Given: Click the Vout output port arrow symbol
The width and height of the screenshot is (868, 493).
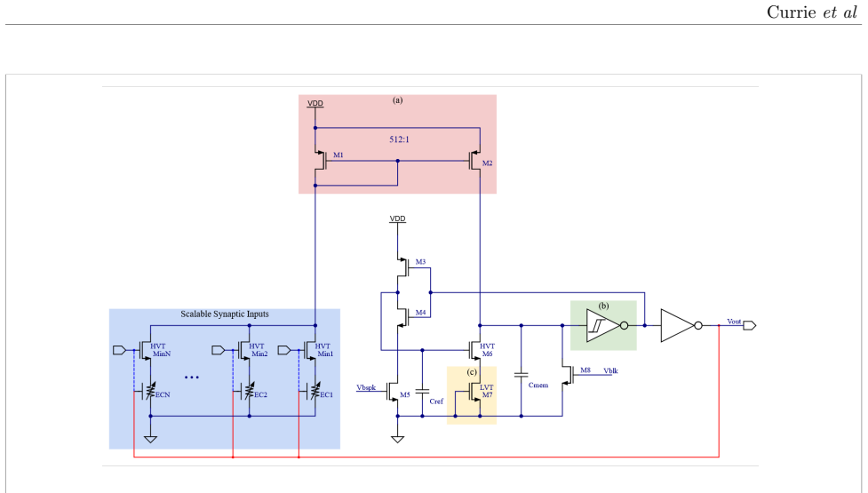Looking at the screenshot, I should [x=750, y=325].
